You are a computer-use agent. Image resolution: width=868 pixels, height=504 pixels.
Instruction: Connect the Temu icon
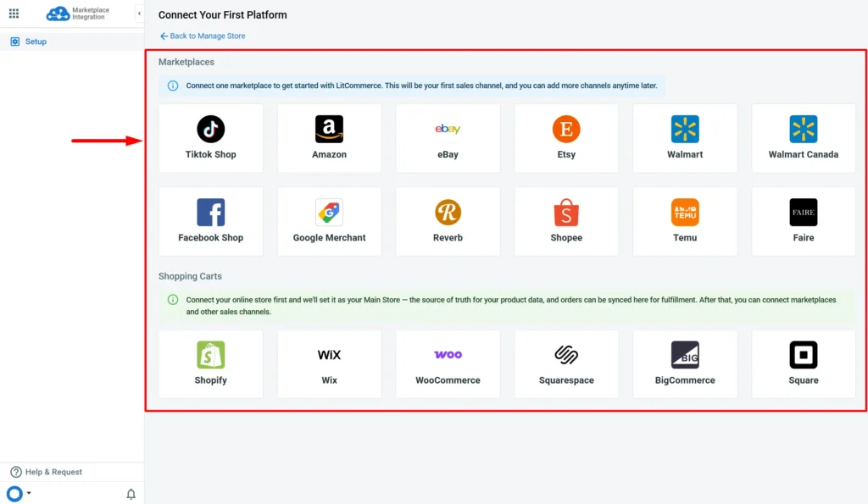pyautogui.click(x=685, y=213)
